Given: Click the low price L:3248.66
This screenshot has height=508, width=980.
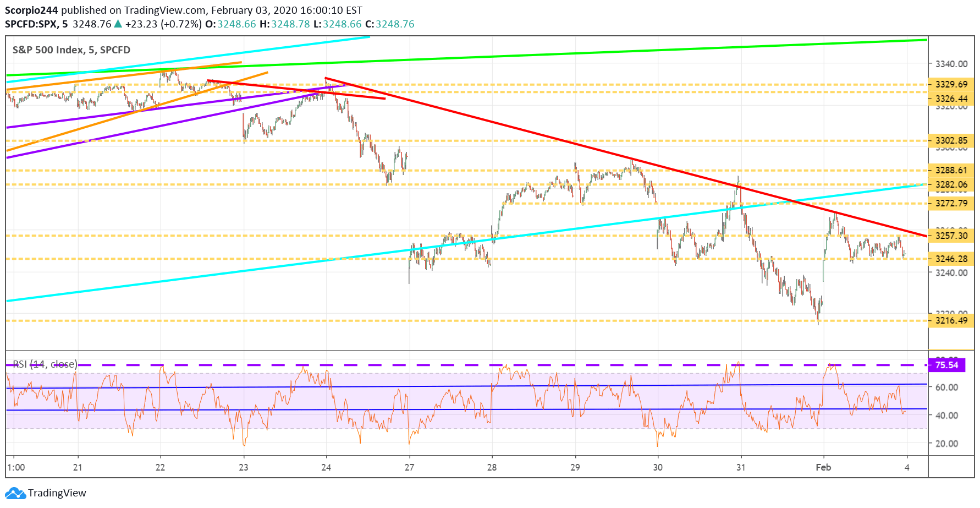Looking at the screenshot, I should pos(338,24).
